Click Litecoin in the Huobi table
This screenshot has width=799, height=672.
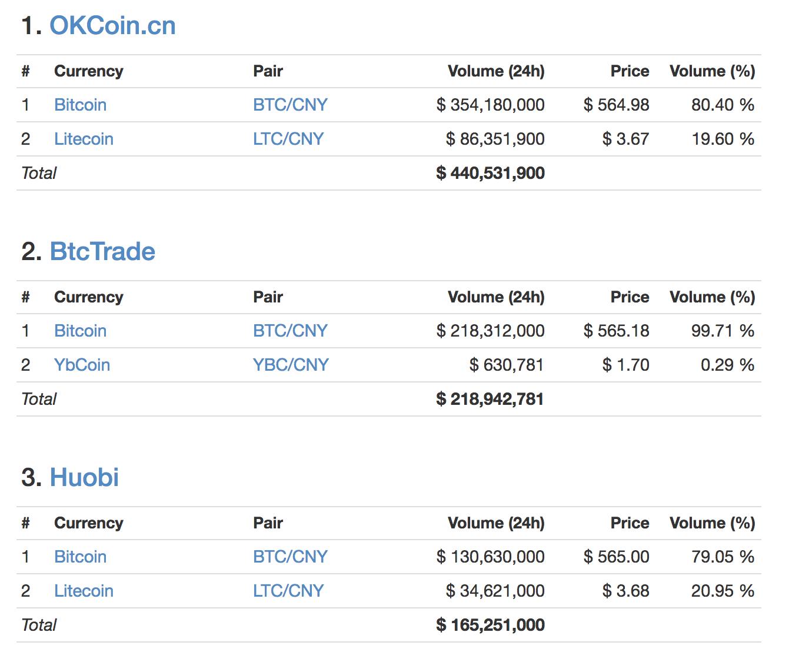[x=84, y=591]
